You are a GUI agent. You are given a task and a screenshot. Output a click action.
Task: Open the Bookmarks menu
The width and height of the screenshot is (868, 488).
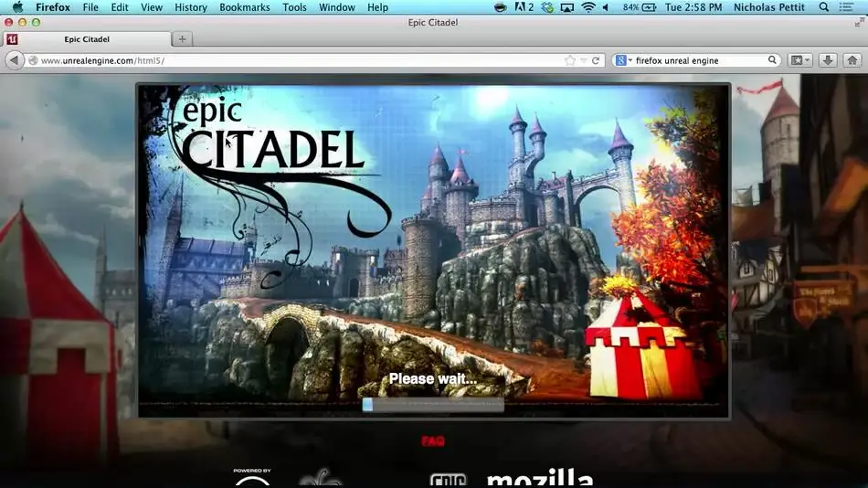pyautogui.click(x=245, y=7)
